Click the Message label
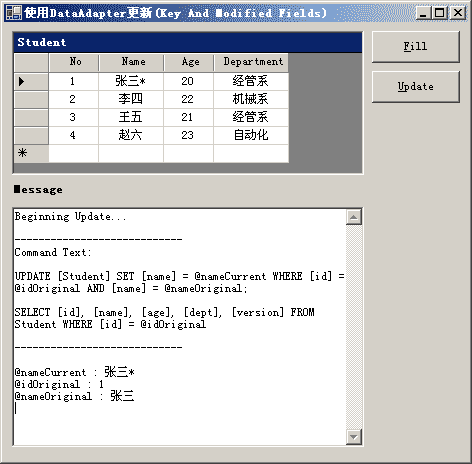Viewport: 472px width, 464px height. (x=38, y=189)
